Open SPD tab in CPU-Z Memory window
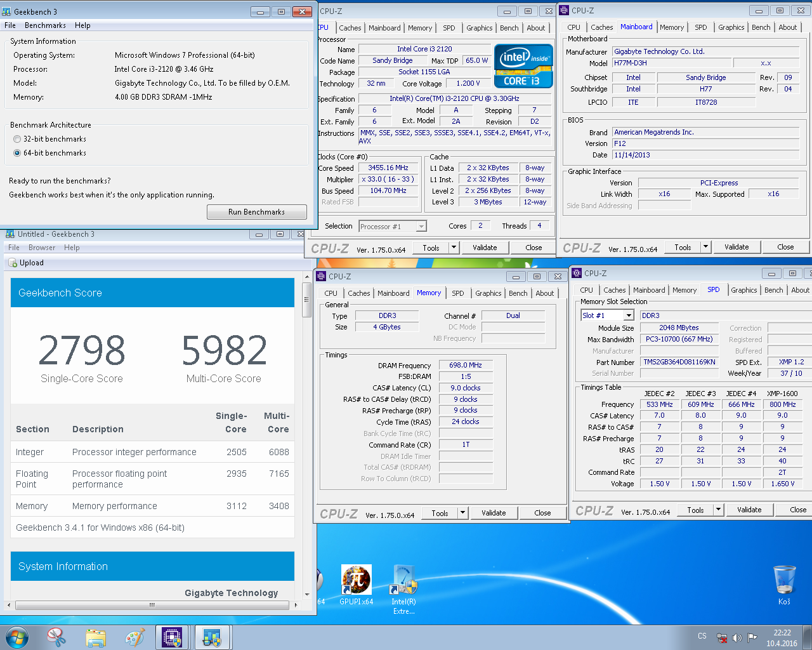The width and height of the screenshot is (812, 650). [x=458, y=293]
